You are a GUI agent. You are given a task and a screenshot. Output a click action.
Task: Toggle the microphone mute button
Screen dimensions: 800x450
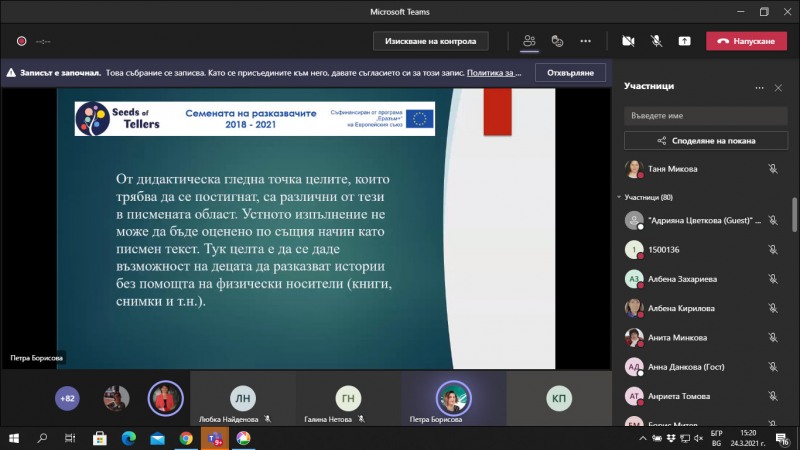(x=656, y=41)
